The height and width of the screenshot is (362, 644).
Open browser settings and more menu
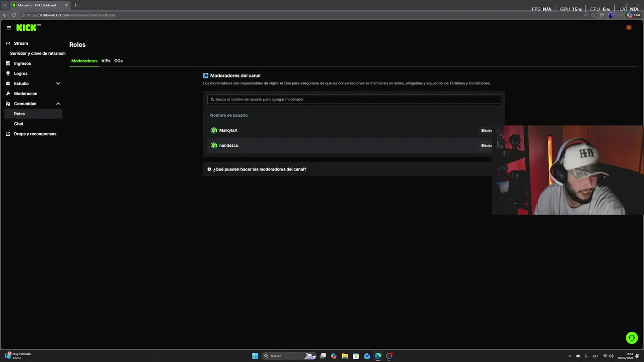click(x=620, y=15)
